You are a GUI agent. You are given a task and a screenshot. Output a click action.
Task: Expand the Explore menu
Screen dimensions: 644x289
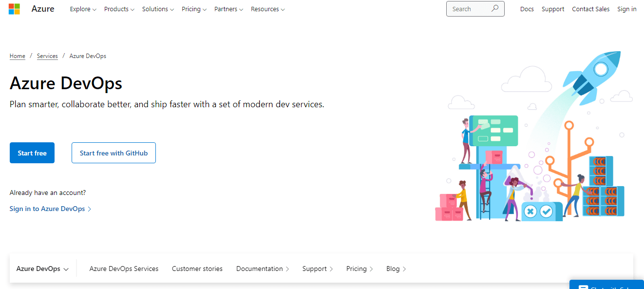83,9
